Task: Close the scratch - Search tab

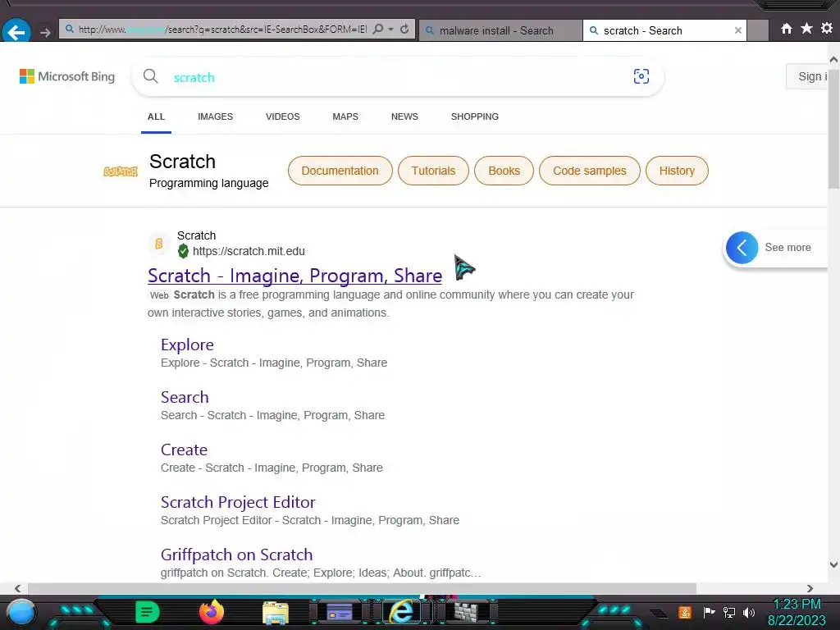Action: point(737,30)
